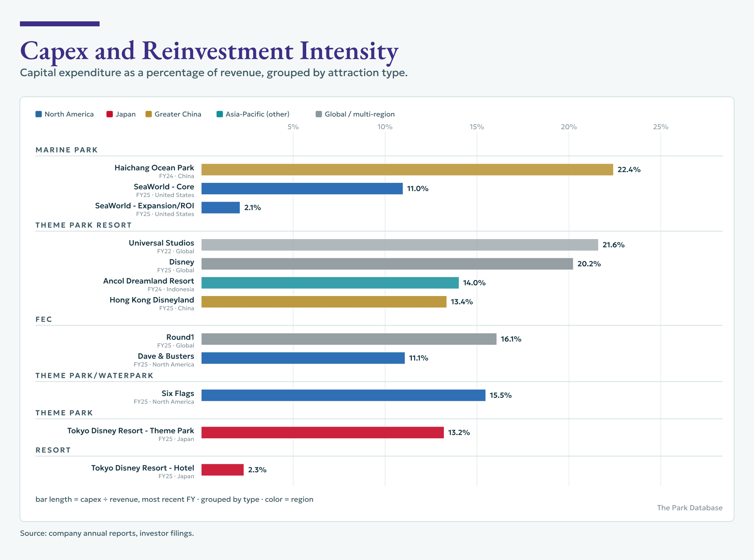Click the Asia-Pacific (other) legend swatch
Image resolution: width=754 pixels, height=560 pixels.
[x=220, y=114]
